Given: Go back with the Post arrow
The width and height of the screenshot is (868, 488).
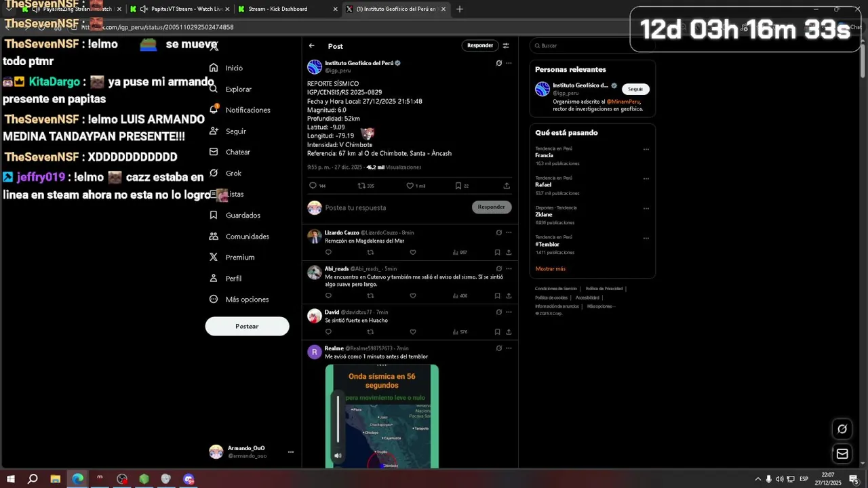Looking at the screenshot, I should tap(311, 46).
